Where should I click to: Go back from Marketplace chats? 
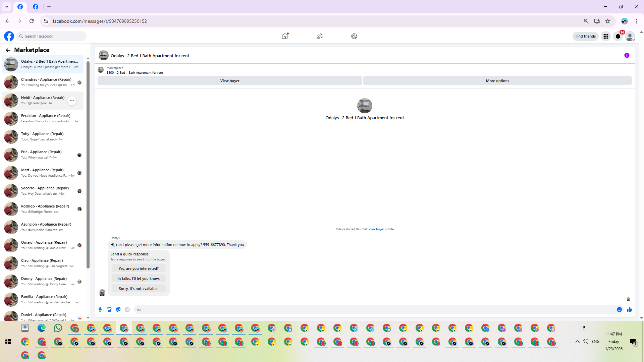tap(8, 50)
